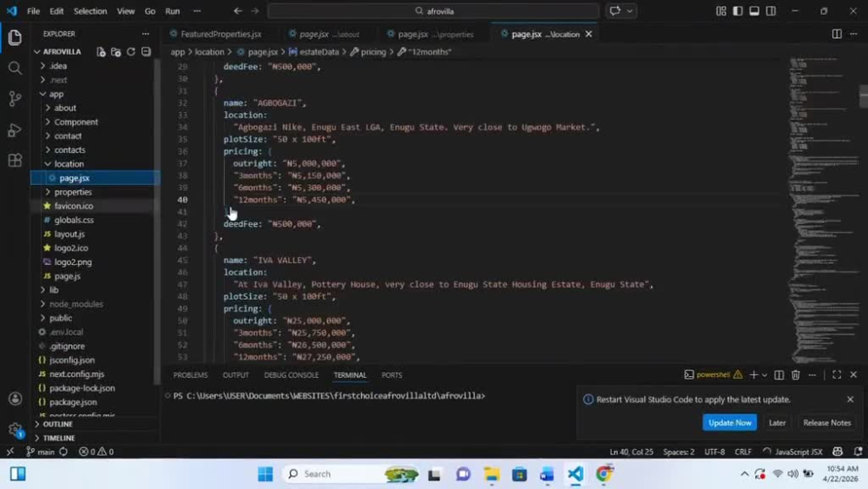Toggle the bottom panel visibility
The width and height of the screenshot is (868, 489).
point(754,11)
